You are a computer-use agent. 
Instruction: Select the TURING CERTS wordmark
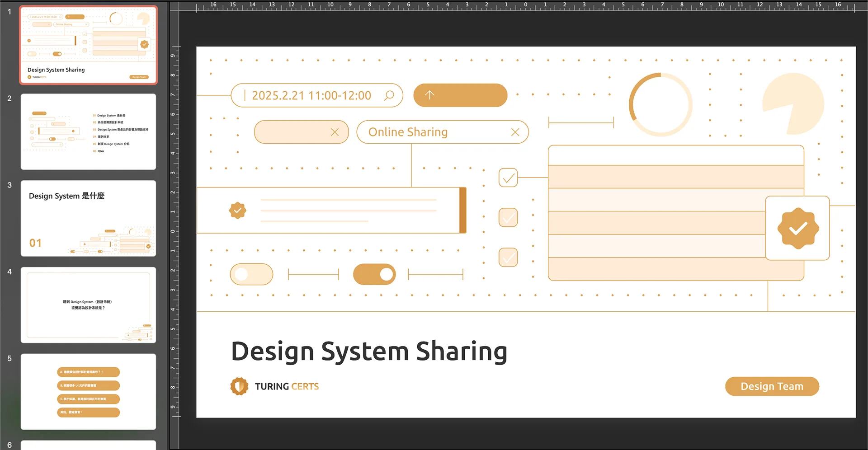point(287,386)
